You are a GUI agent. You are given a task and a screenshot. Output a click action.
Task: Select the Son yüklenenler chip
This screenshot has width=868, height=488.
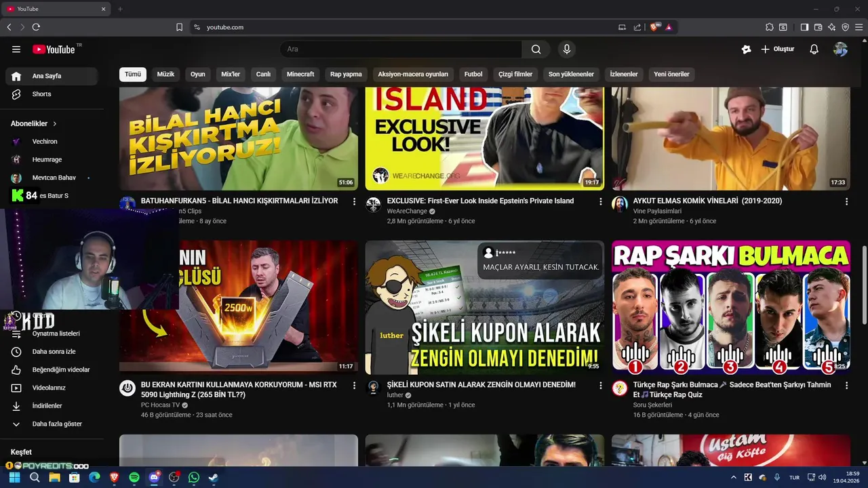571,75
